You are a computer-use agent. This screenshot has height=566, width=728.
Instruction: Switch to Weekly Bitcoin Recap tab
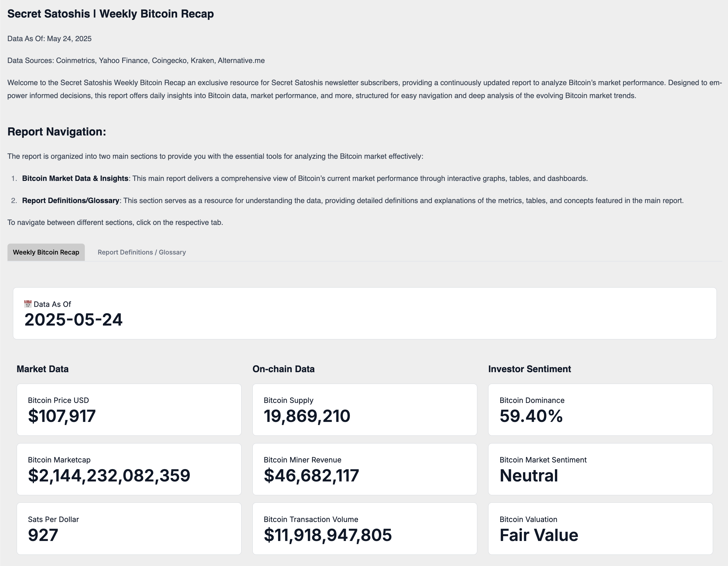coord(46,252)
